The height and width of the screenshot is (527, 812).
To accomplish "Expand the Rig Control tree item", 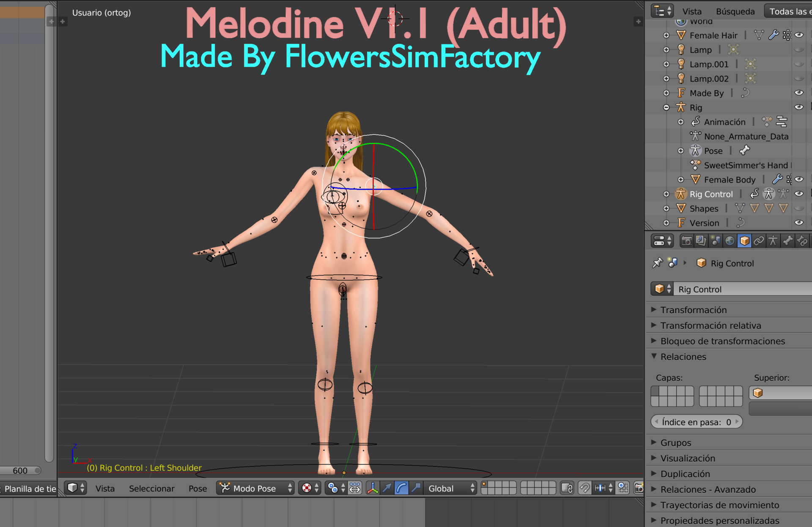I will pyautogui.click(x=667, y=194).
